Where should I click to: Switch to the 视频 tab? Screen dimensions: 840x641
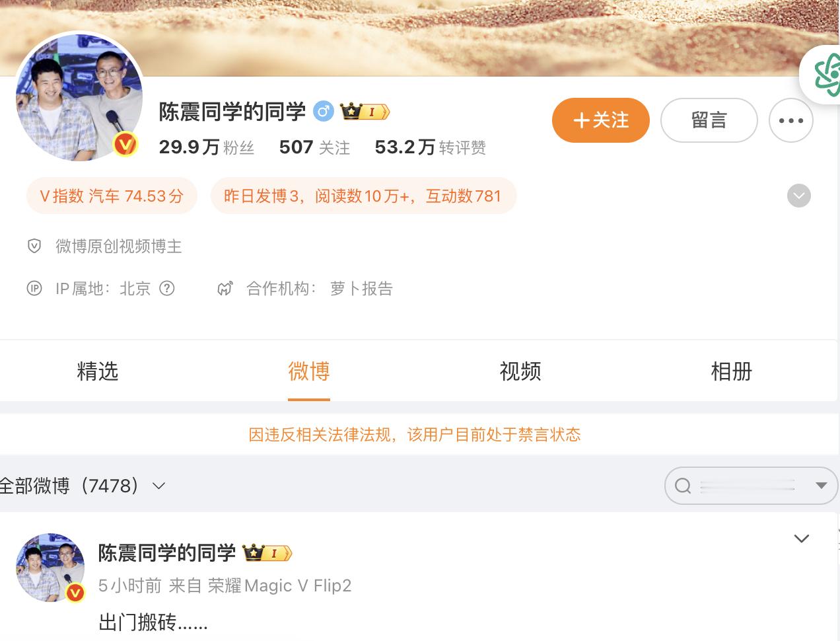520,371
